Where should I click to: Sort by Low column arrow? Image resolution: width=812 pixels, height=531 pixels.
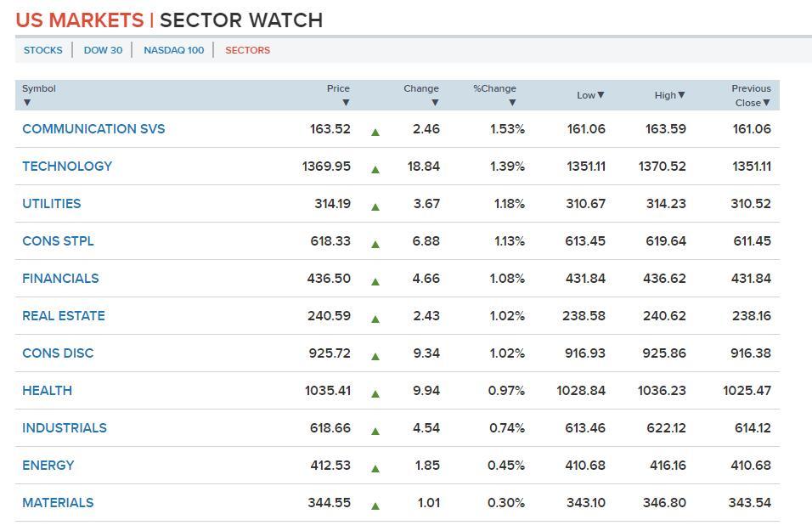click(601, 95)
